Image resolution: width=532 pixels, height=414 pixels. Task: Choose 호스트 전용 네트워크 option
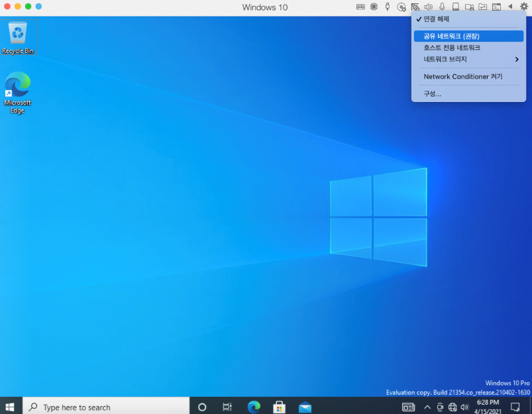coord(468,48)
